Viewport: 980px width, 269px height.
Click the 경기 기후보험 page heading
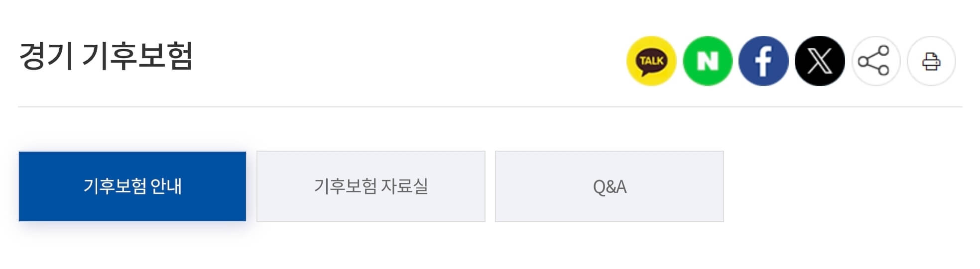pos(106,55)
